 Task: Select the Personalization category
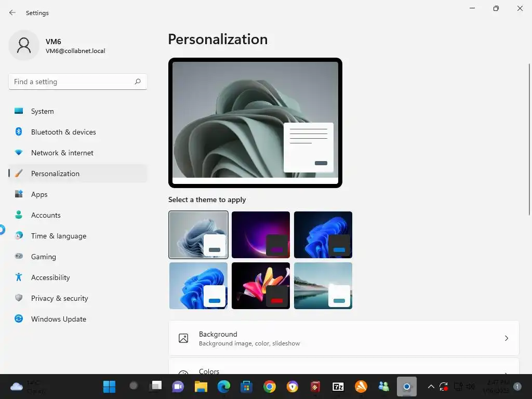[x=78, y=174]
